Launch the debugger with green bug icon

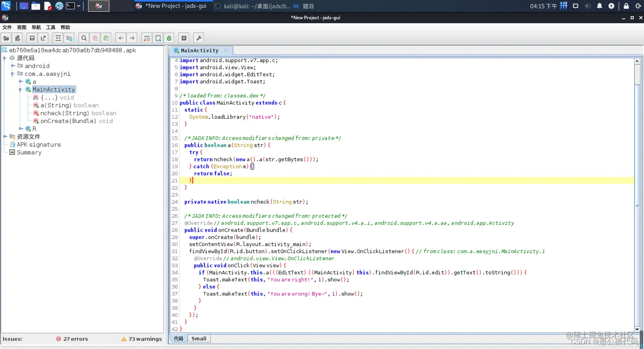point(169,38)
